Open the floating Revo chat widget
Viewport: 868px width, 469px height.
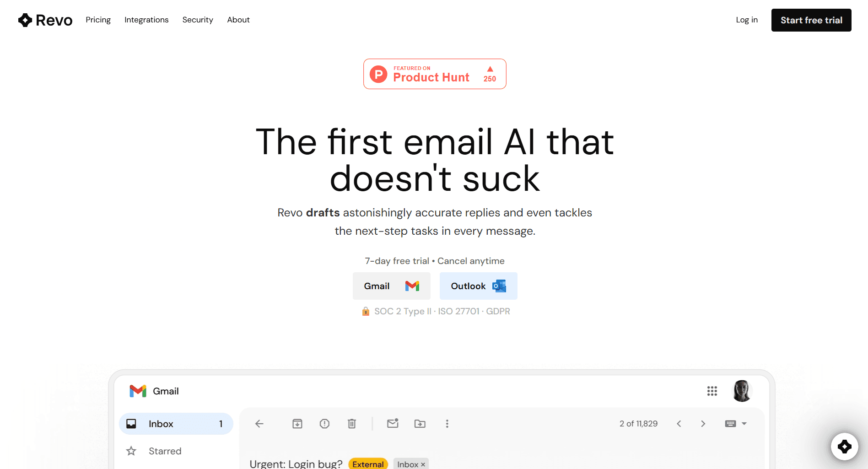[844, 446]
